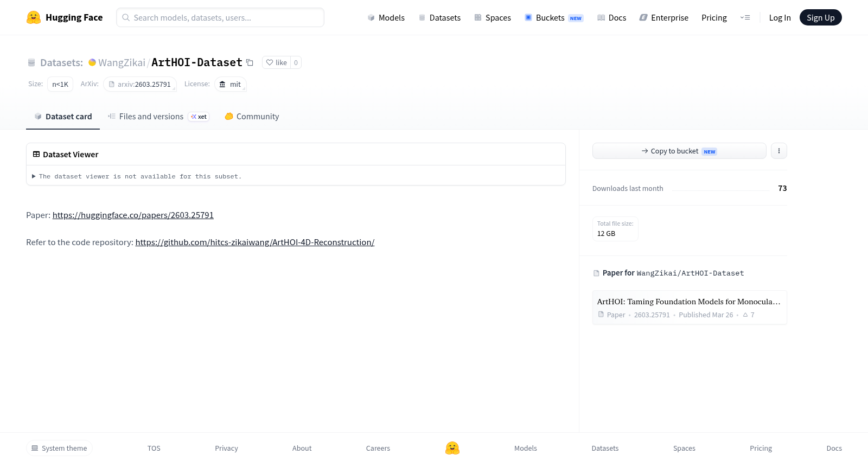Open Docs footer link

pyautogui.click(x=834, y=448)
